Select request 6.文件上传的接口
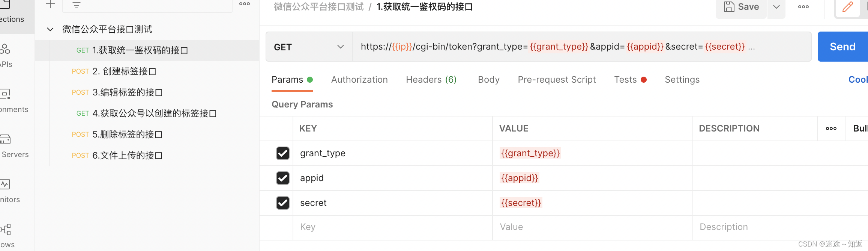Image resolution: width=868 pixels, height=251 pixels. click(147, 156)
